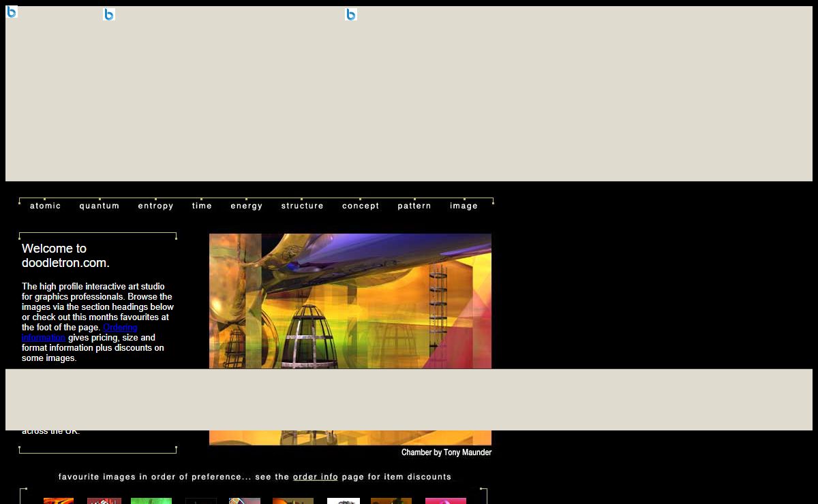
Task: Navigate to the energy section
Action: click(x=246, y=206)
